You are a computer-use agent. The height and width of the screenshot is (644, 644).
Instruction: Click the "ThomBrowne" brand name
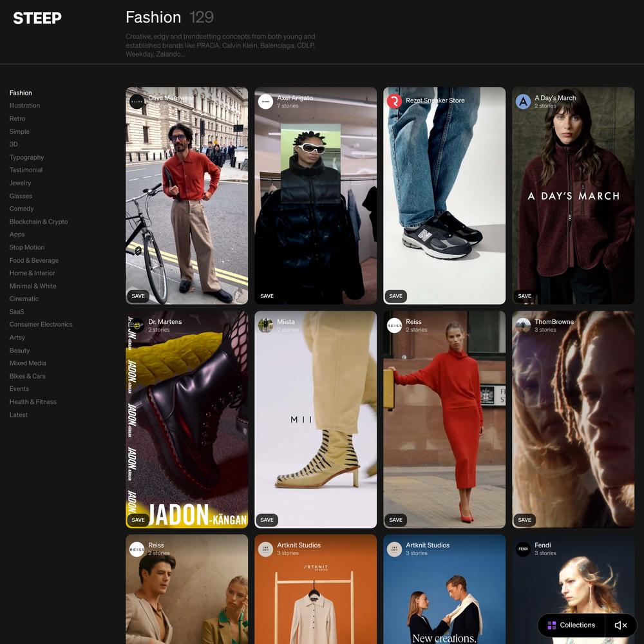[x=554, y=322]
